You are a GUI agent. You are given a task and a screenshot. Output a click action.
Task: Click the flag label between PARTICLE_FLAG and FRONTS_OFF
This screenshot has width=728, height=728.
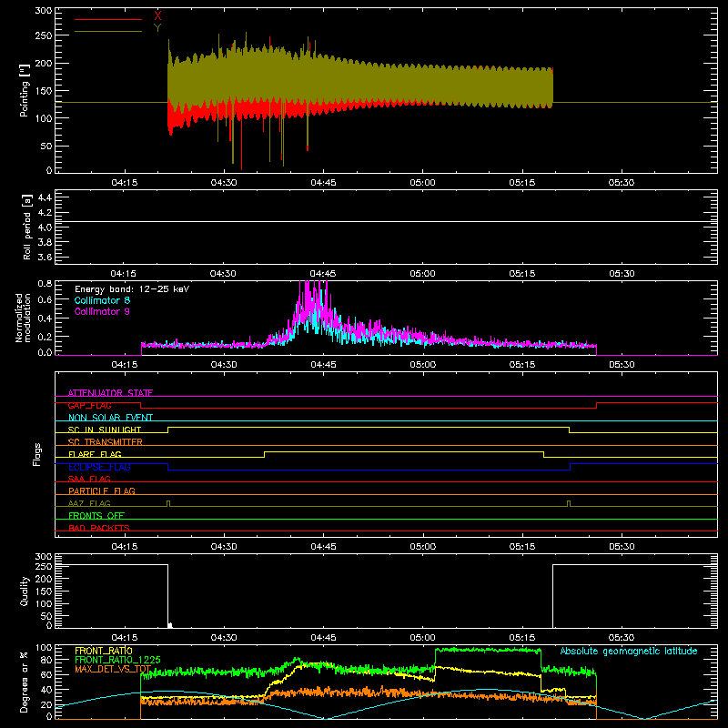tap(89, 503)
